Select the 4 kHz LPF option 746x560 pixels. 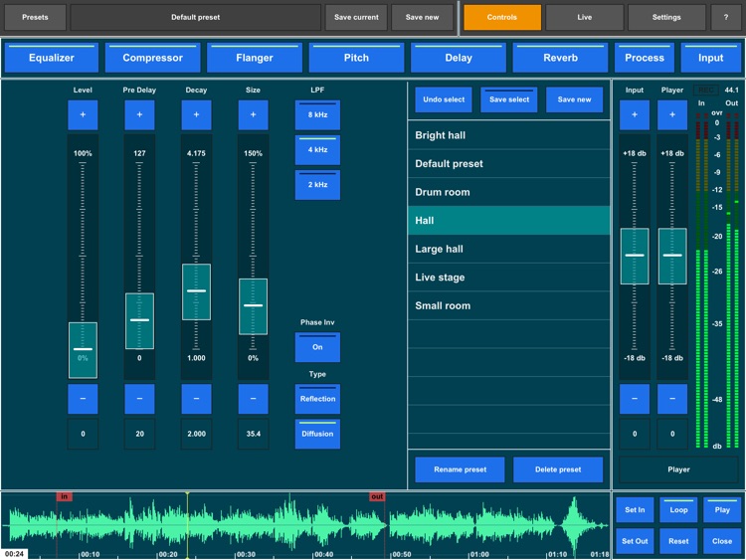click(x=317, y=150)
